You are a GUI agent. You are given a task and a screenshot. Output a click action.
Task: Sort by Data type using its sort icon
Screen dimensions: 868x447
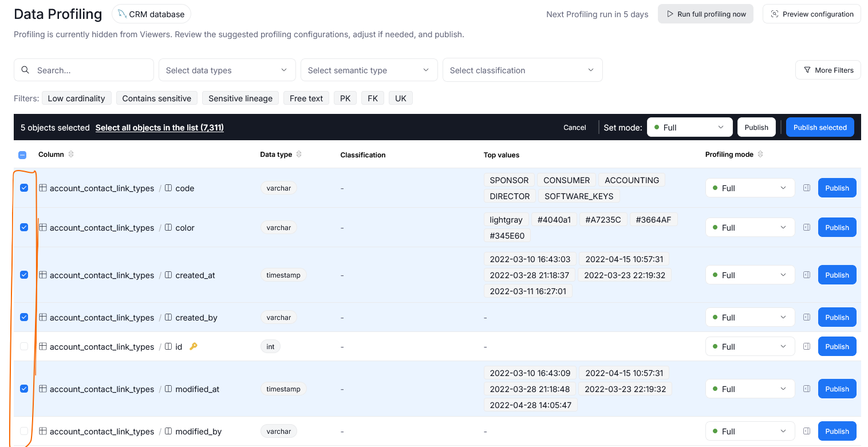pyautogui.click(x=299, y=155)
